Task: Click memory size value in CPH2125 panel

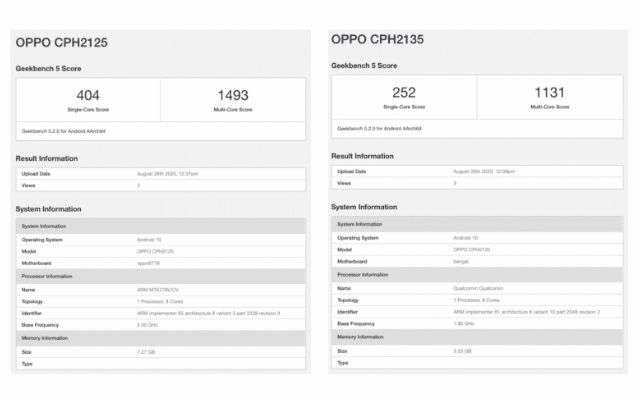Action: point(146,352)
